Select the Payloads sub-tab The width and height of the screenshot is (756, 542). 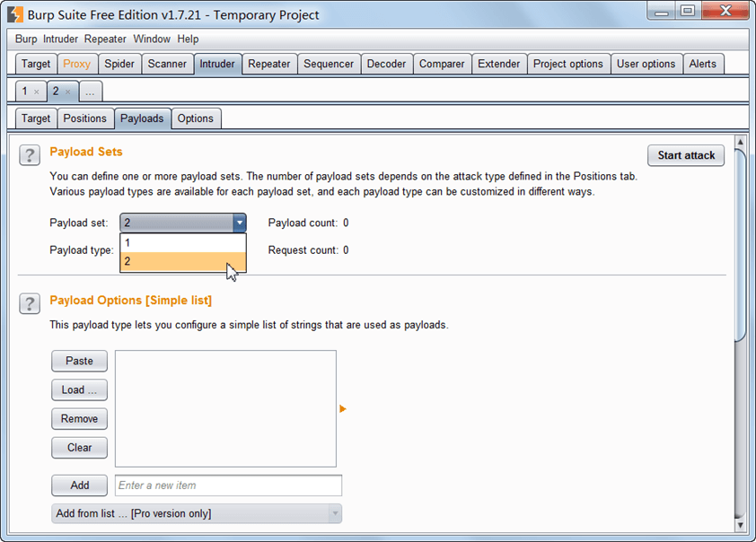(x=142, y=118)
